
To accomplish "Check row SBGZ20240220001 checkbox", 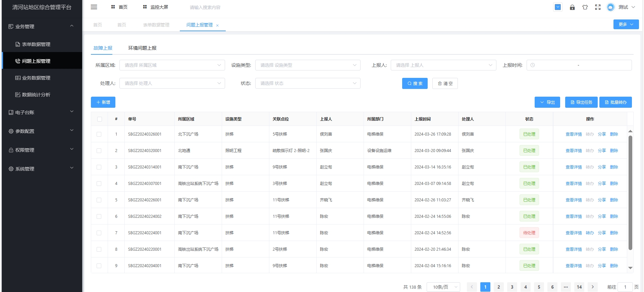I will [99, 249].
